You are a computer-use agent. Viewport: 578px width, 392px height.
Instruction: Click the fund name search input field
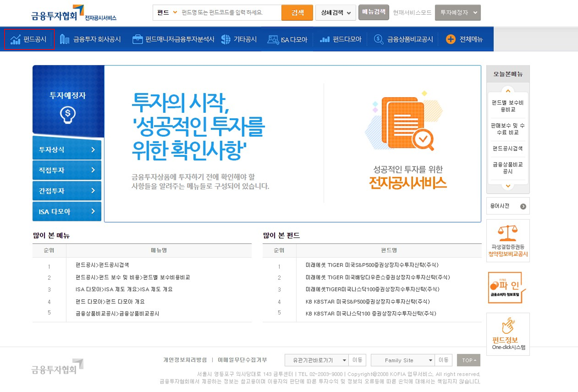pos(226,12)
